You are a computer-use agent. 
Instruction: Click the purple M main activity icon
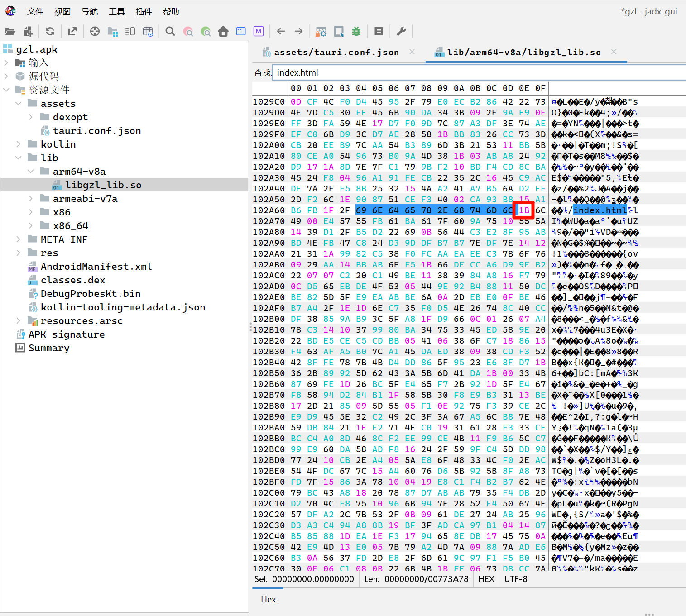pyautogui.click(x=259, y=31)
